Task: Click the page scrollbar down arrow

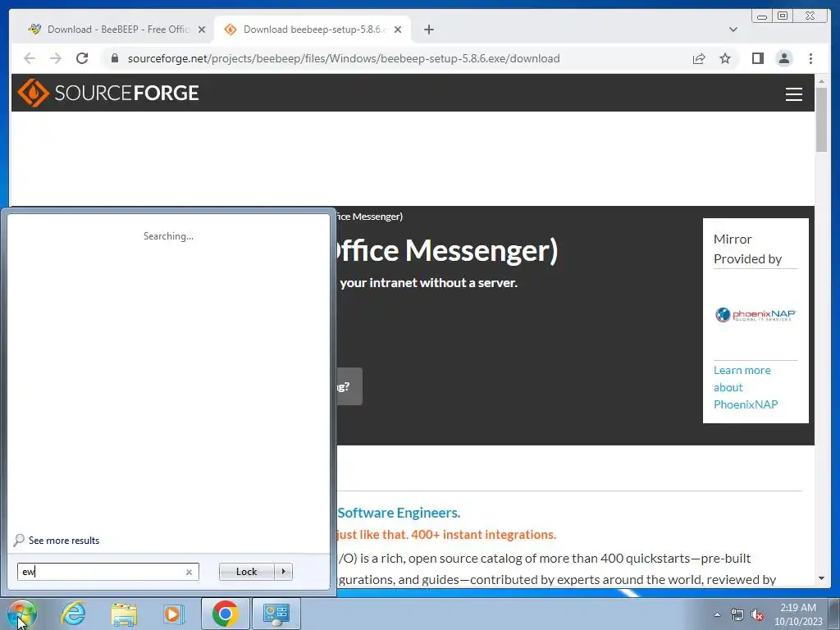Action: [821, 578]
